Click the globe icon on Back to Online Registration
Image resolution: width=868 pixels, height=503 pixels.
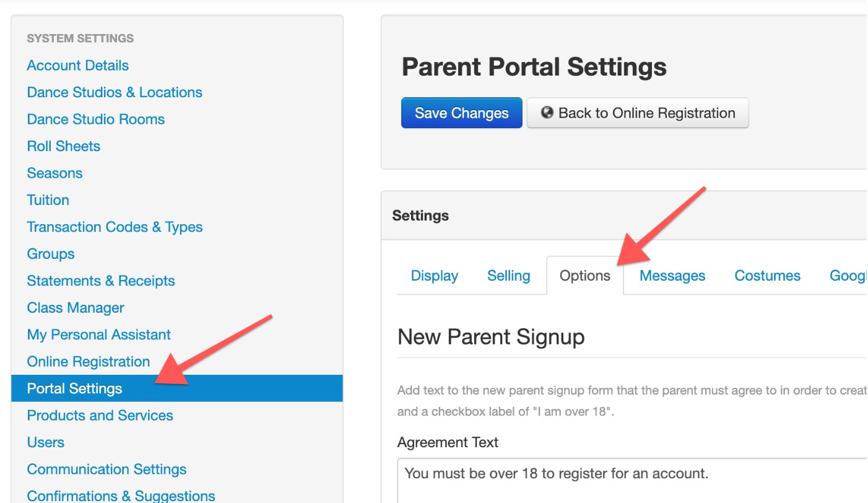point(547,113)
